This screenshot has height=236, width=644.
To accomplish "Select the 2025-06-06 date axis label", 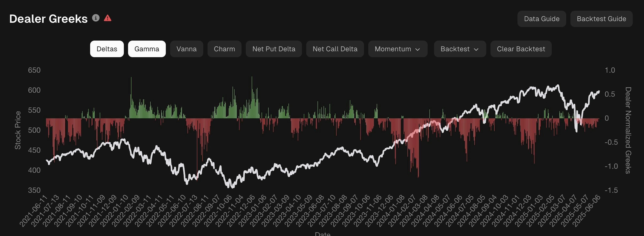I will click(x=586, y=211).
